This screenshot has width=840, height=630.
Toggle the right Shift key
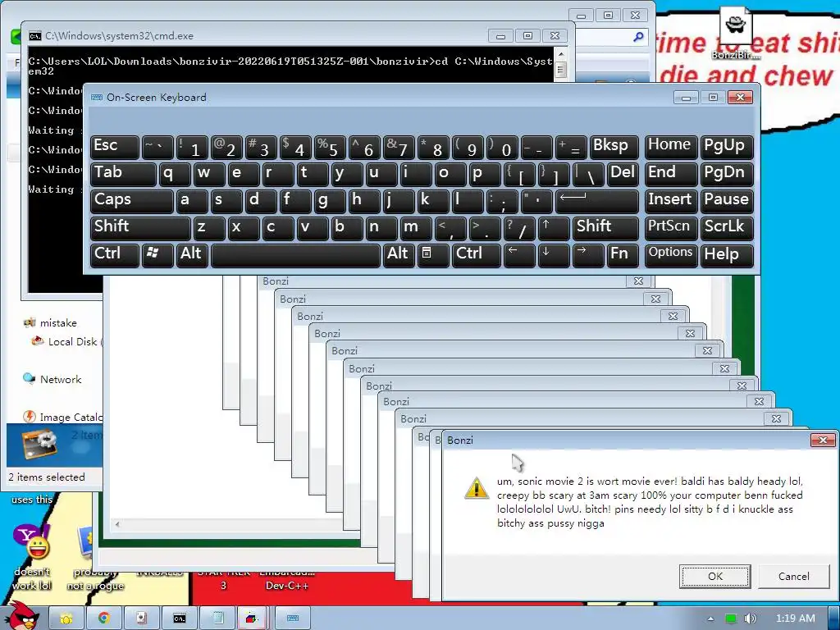point(605,228)
